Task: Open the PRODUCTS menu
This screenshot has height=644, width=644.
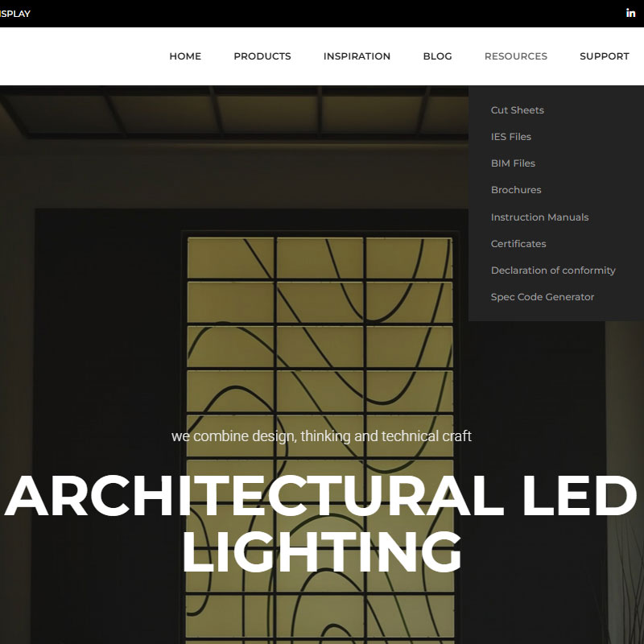Action: [x=262, y=56]
